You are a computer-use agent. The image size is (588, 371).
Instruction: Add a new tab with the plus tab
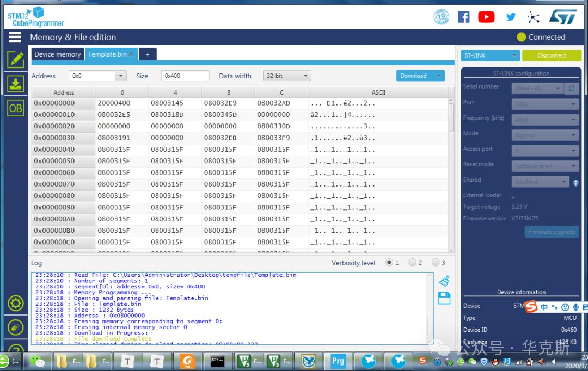pyautogui.click(x=147, y=54)
